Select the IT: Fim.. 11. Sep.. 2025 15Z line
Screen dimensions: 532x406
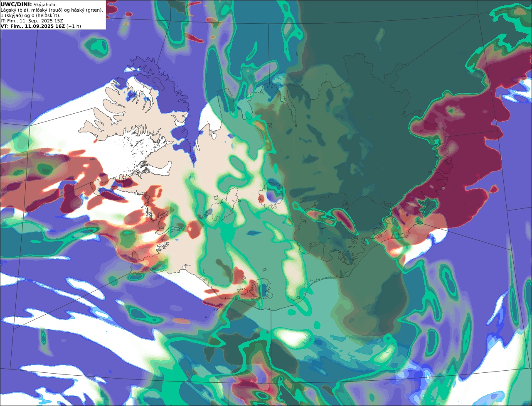[32, 21]
